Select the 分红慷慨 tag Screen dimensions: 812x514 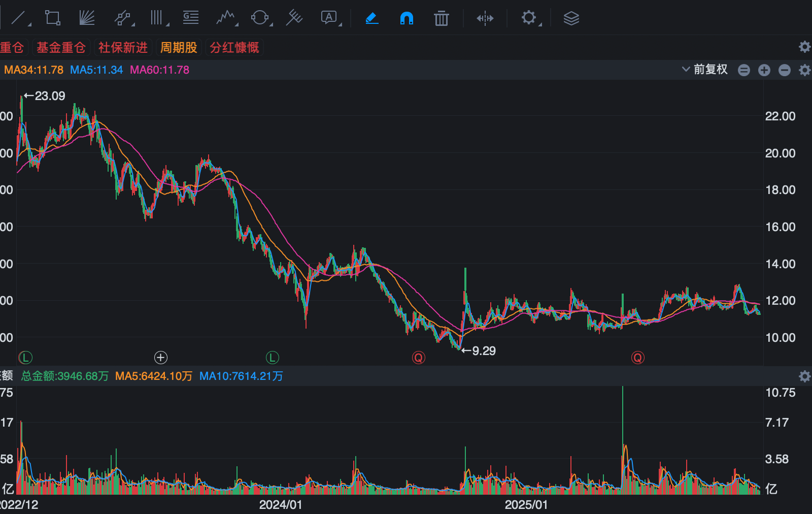click(234, 47)
